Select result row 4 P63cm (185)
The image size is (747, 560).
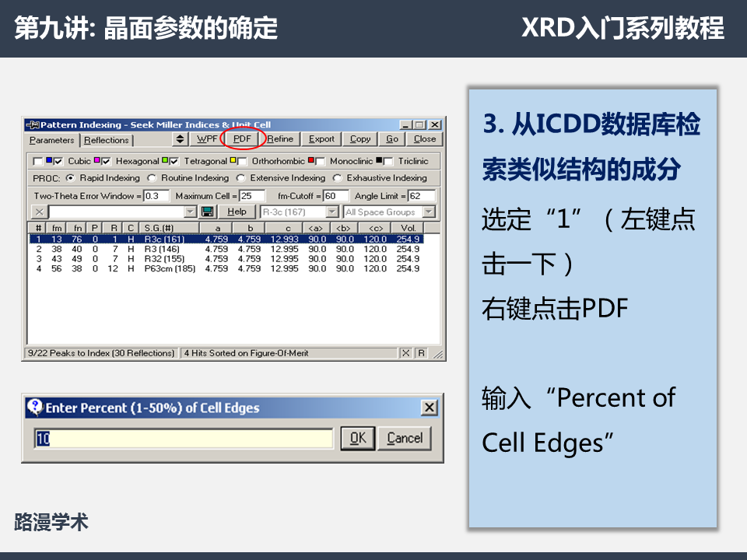pos(226,268)
